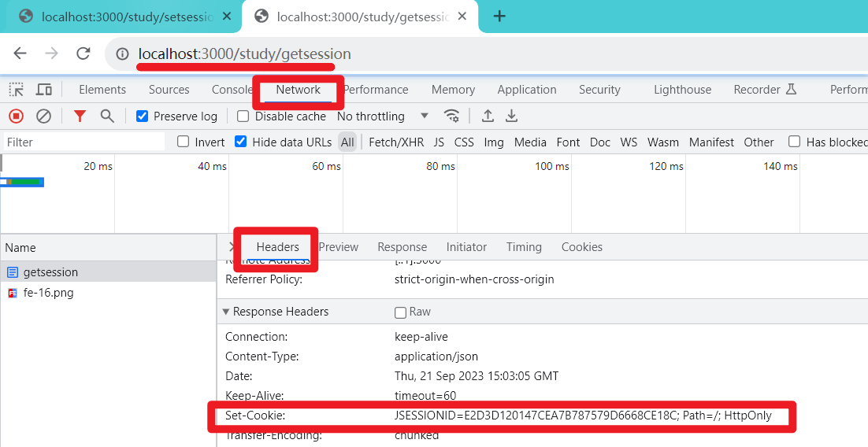Stop recording network log
868x447 pixels.
click(x=16, y=116)
